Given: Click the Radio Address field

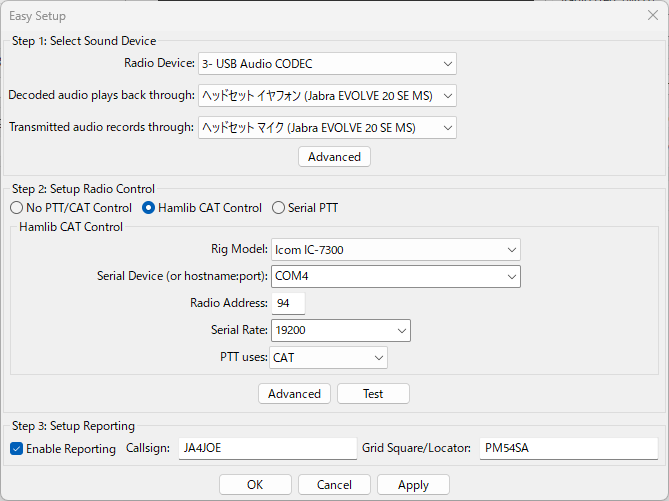Looking at the screenshot, I should 288,303.
